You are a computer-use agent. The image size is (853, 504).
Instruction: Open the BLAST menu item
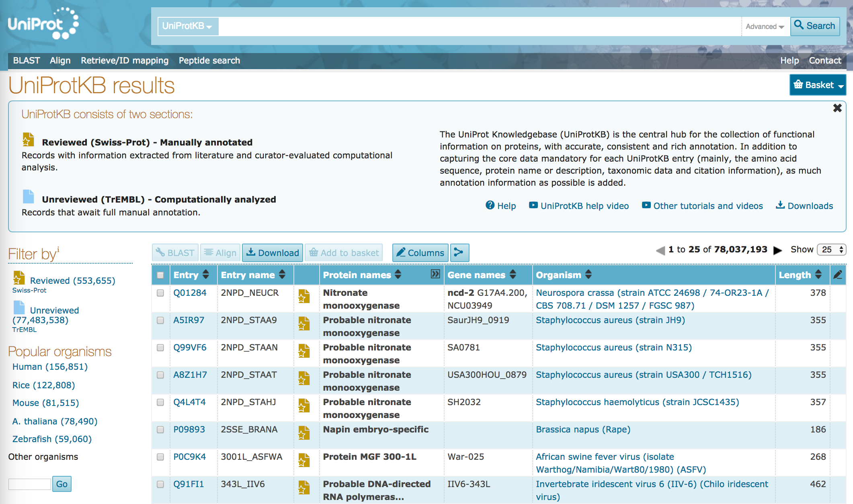(x=27, y=60)
